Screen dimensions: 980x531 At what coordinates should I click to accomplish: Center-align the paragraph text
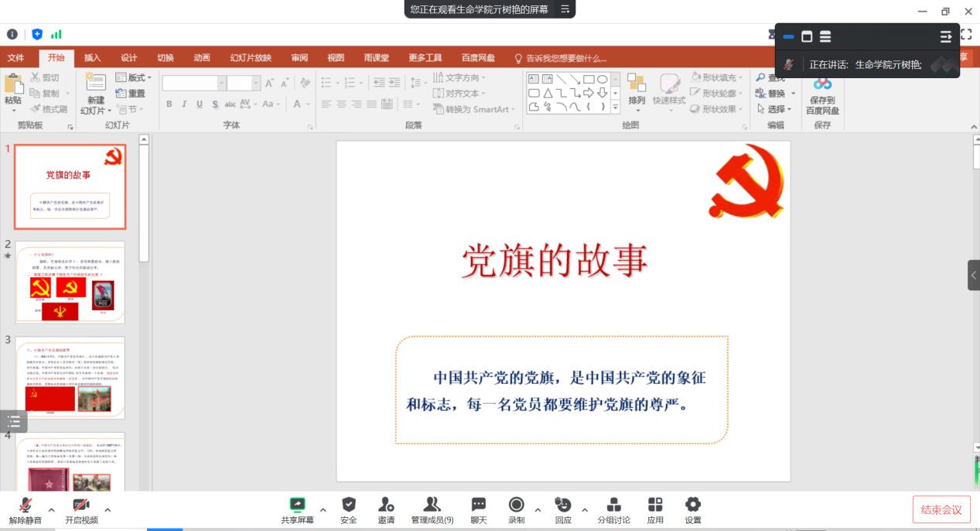coord(341,104)
